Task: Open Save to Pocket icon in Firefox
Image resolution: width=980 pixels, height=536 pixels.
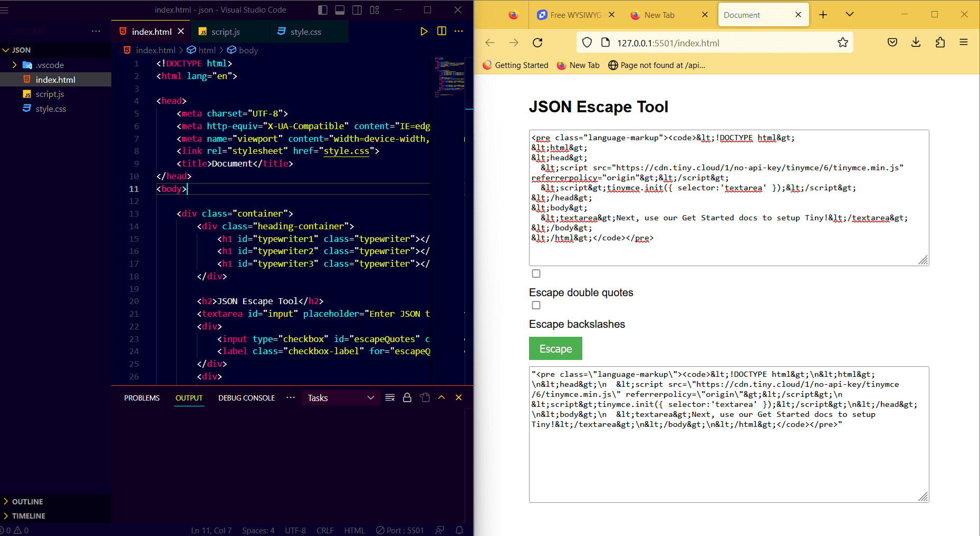Action: tap(892, 43)
